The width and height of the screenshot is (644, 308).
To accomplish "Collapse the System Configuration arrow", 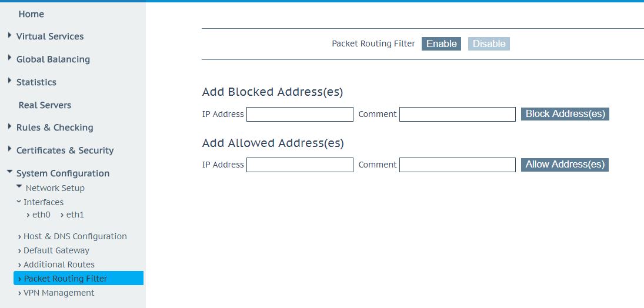I will pyautogui.click(x=10, y=173).
